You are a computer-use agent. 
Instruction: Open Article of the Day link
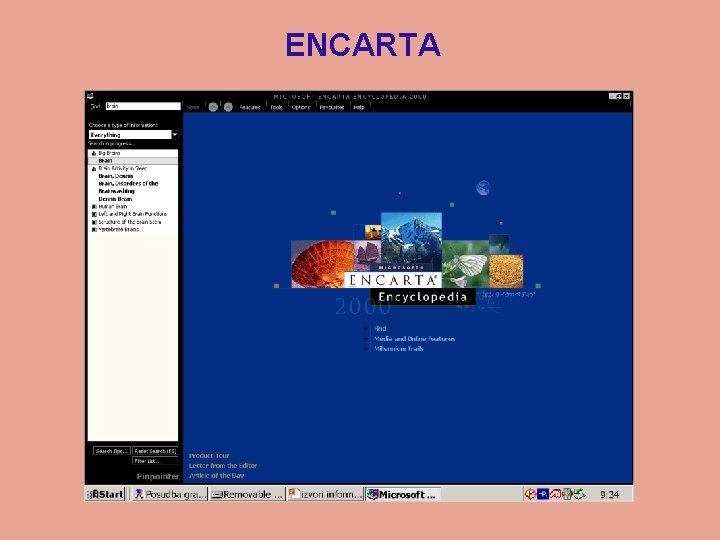tap(216, 476)
